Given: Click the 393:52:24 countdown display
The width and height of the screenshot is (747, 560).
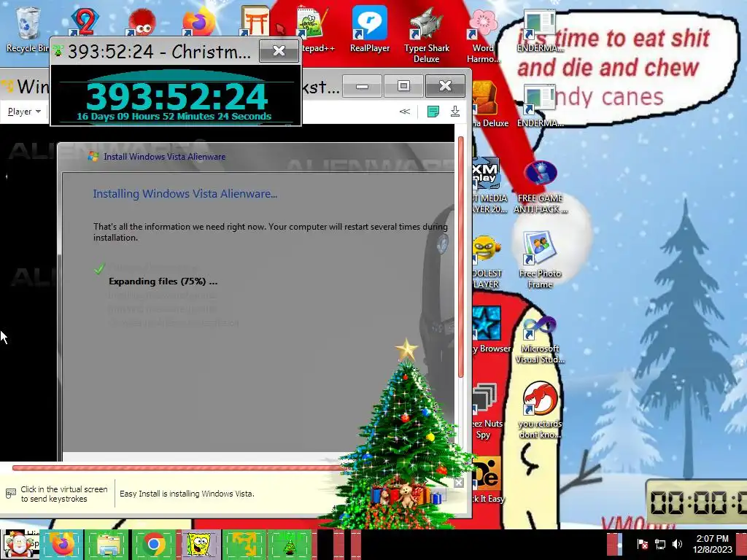Looking at the screenshot, I should pos(177,97).
